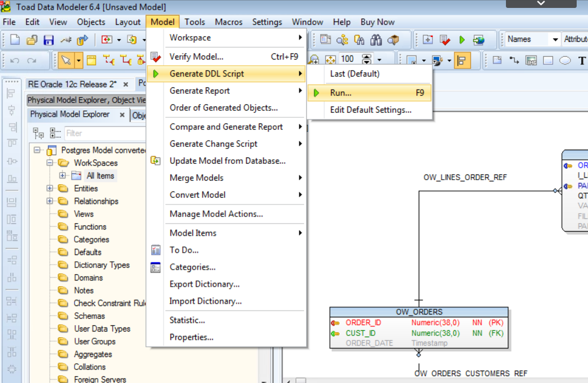
Task: Expand the Relationships tree node
Action: pos(49,201)
